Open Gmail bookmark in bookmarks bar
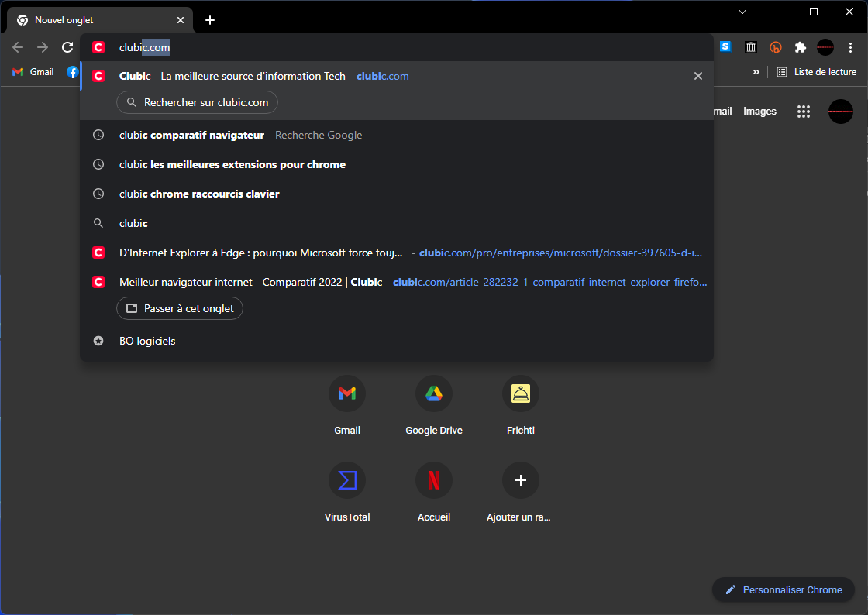 33,72
